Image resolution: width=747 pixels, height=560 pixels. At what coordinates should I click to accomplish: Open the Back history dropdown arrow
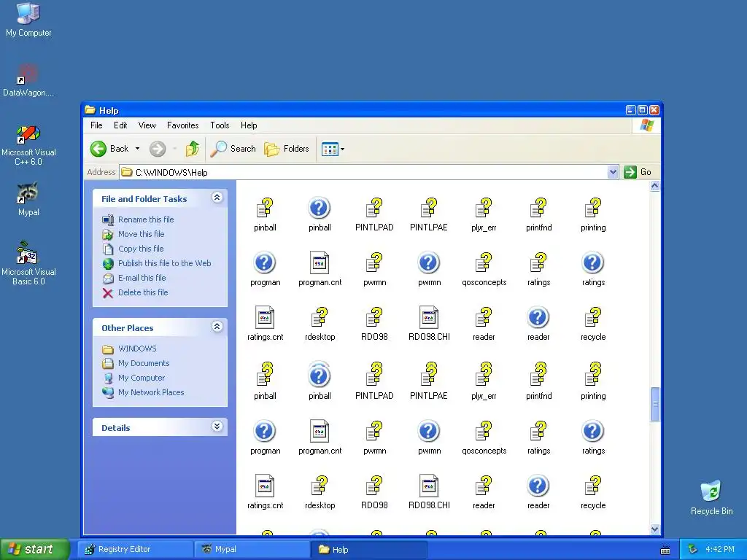click(138, 149)
